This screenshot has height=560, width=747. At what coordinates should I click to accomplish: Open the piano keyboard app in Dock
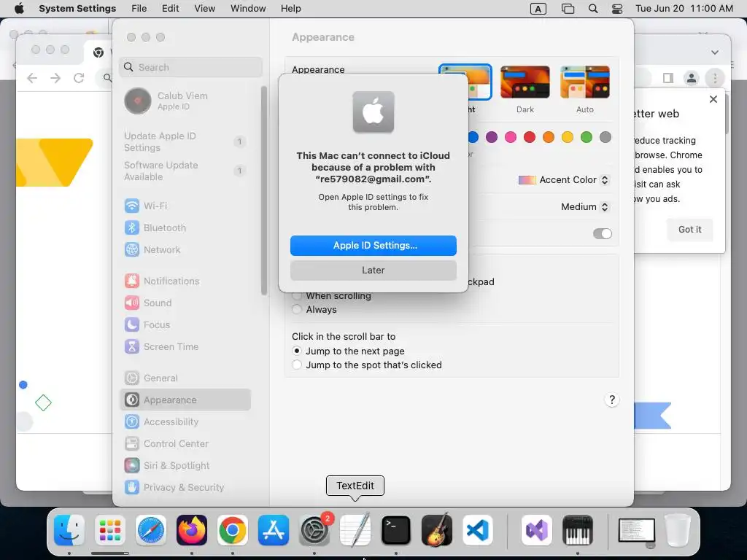point(578,530)
